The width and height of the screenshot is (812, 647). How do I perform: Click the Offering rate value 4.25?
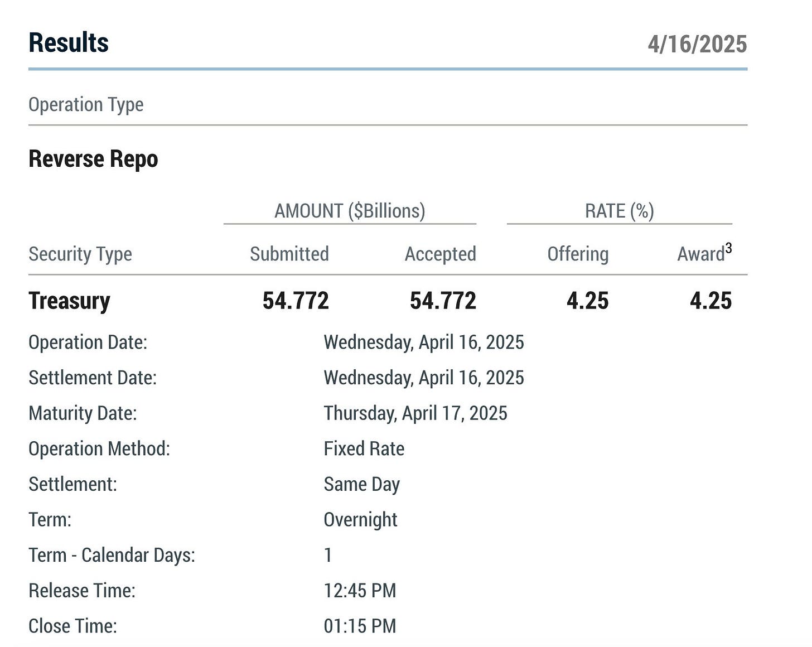tap(587, 301)
